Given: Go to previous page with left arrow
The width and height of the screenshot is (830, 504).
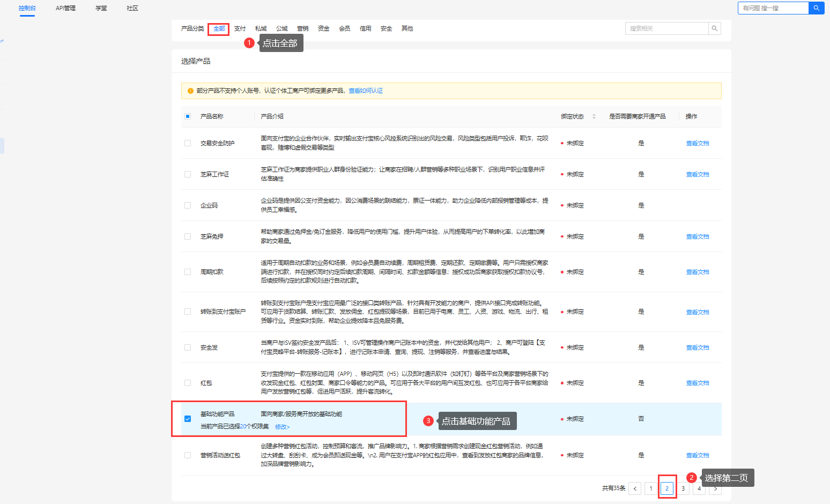Looking at the screenshot, I should tap(635, 488).
